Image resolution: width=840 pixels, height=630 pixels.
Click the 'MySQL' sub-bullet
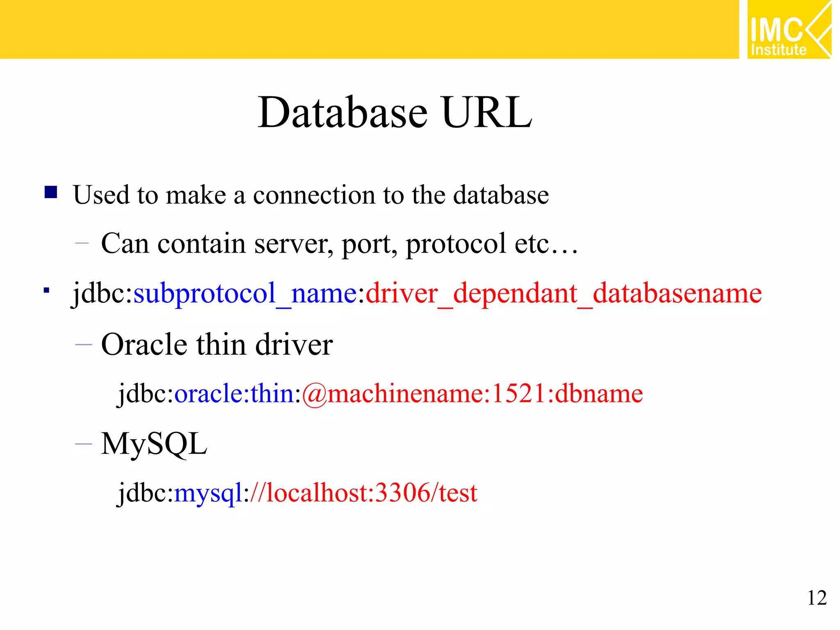(x=154, y=444)
